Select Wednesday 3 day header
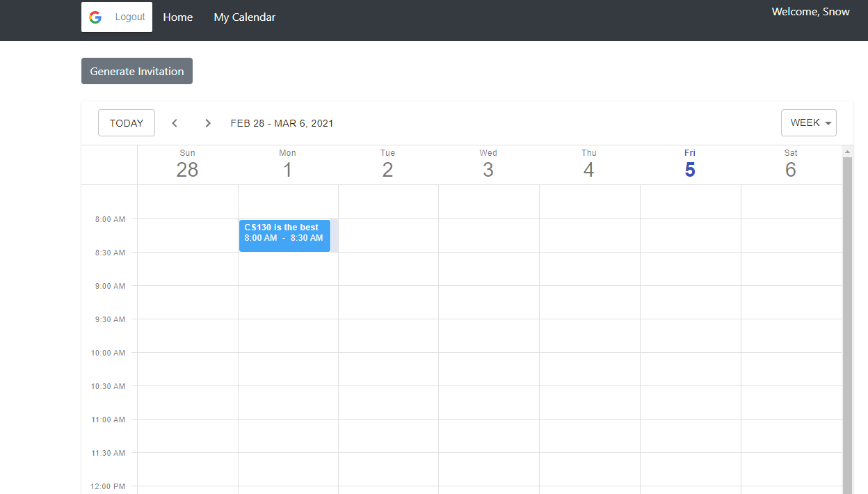This screenshot has height=494, width=868. click(488, 165)
